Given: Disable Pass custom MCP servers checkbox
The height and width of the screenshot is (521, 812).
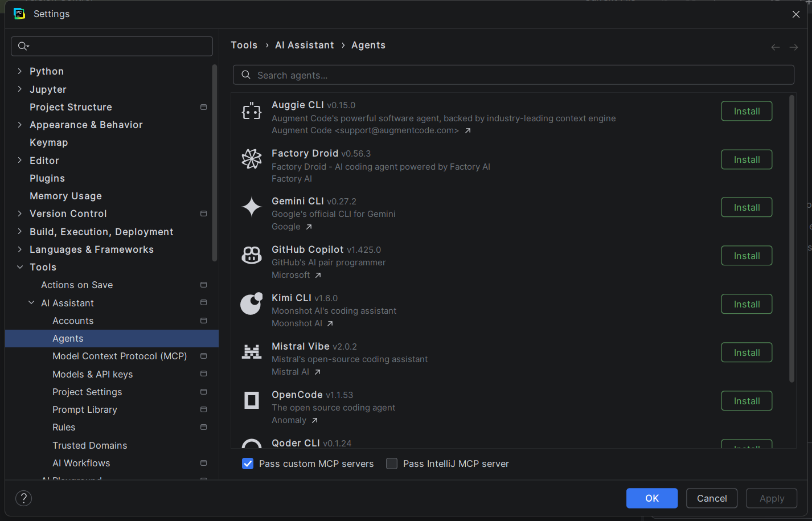Looking at the screenshot, I should (248, 463).
